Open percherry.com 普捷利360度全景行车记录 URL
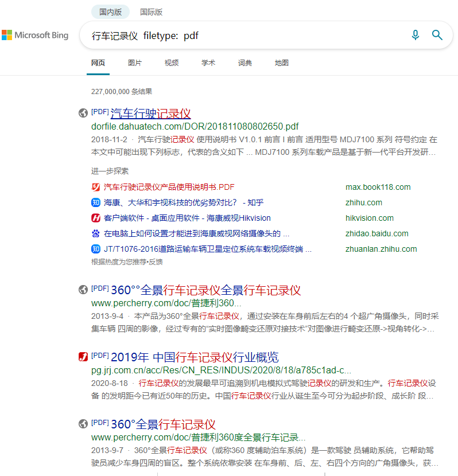458x476 pixels. (199, 437)
